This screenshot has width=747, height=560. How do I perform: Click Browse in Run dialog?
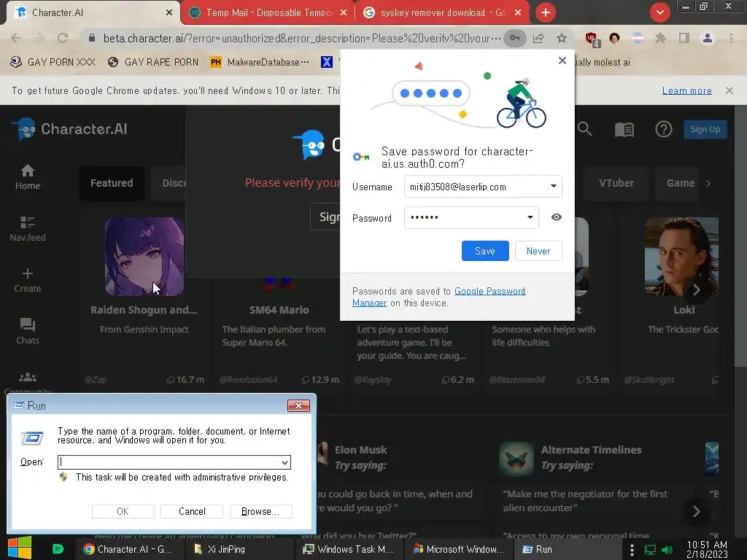260,511
